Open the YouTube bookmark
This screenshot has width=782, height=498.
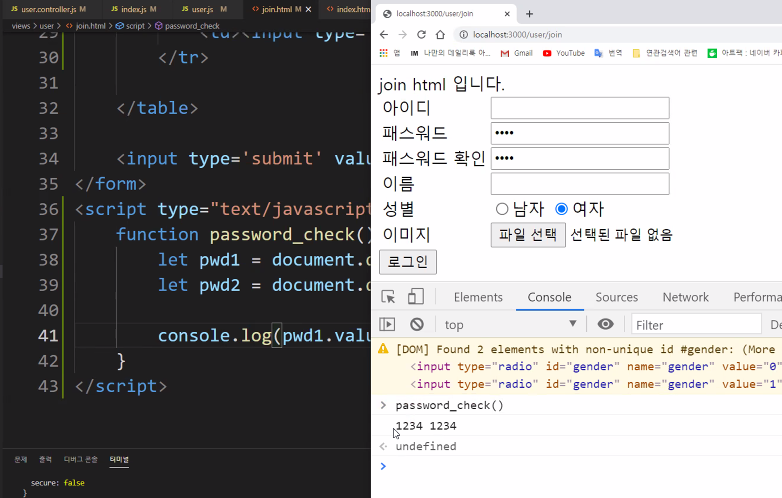pyautogui.click(x=564, y=53)
